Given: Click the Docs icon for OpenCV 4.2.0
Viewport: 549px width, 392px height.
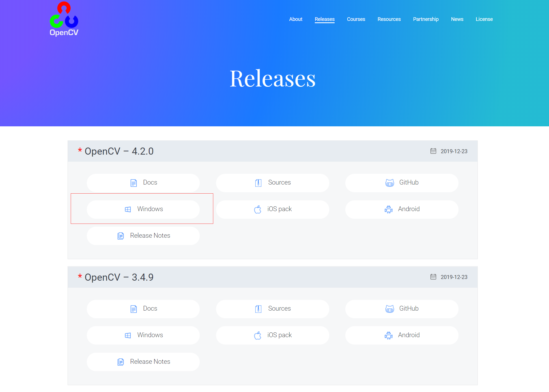Looking at the screenshot, I should click(133, 182).
